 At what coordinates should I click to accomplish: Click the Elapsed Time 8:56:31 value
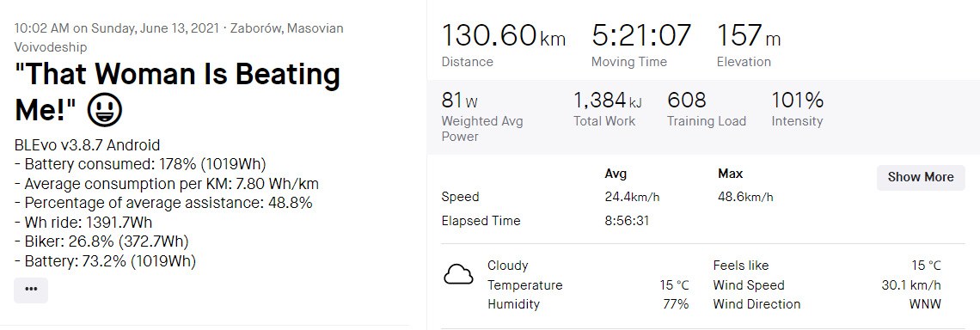[625, 221]
